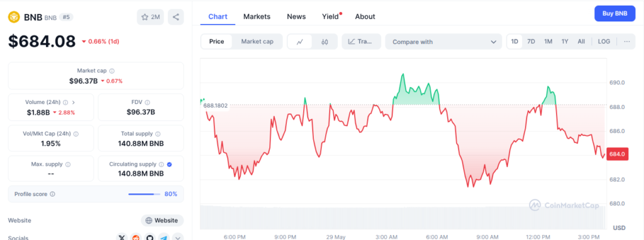The height and width of the screenshot is (240, 644).
Task: Open the three-dot more chart options
Action: tap(627, 42)
